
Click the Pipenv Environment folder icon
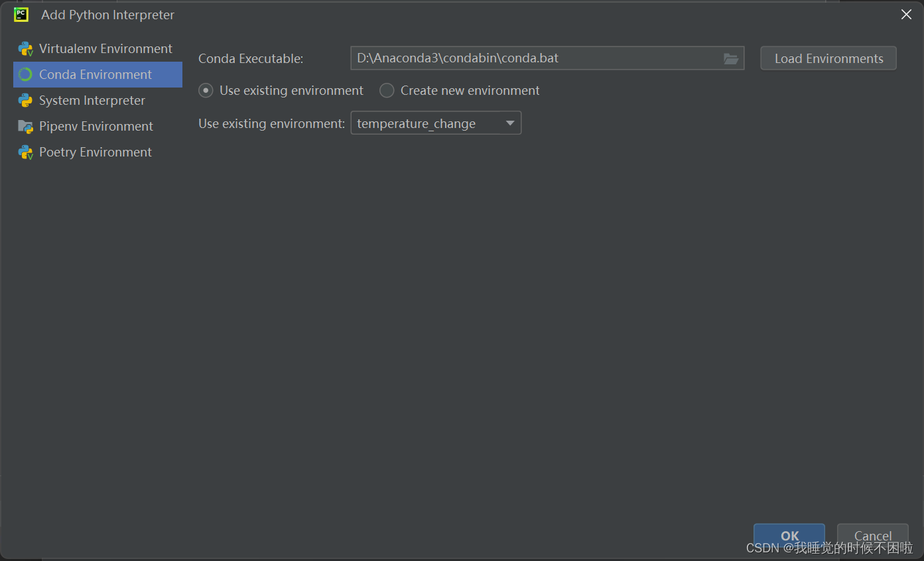pyautogui.click(x=26, y=127)
